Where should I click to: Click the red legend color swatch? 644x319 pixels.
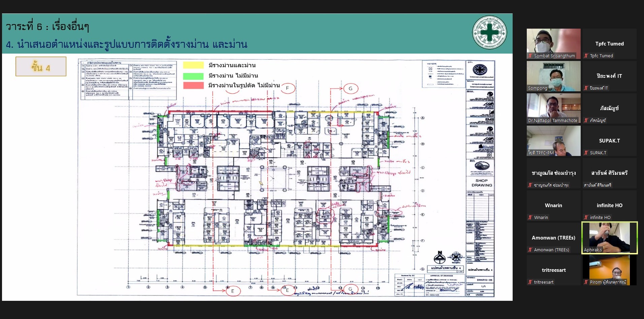click(193, 86)
